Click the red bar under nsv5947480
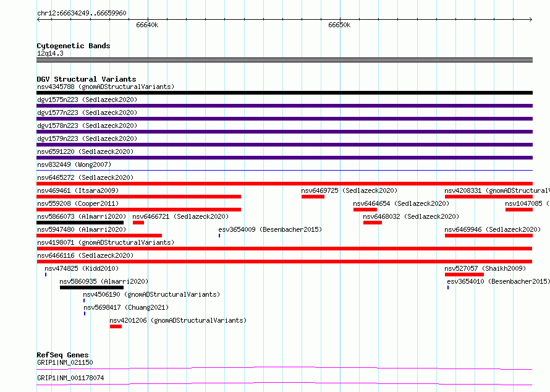Viewport: 550px width, 392px height. coord(99,236)
